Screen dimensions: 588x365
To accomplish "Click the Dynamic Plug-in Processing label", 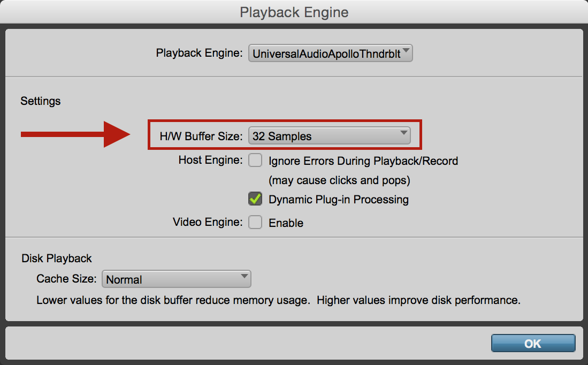I will [338, 200].
